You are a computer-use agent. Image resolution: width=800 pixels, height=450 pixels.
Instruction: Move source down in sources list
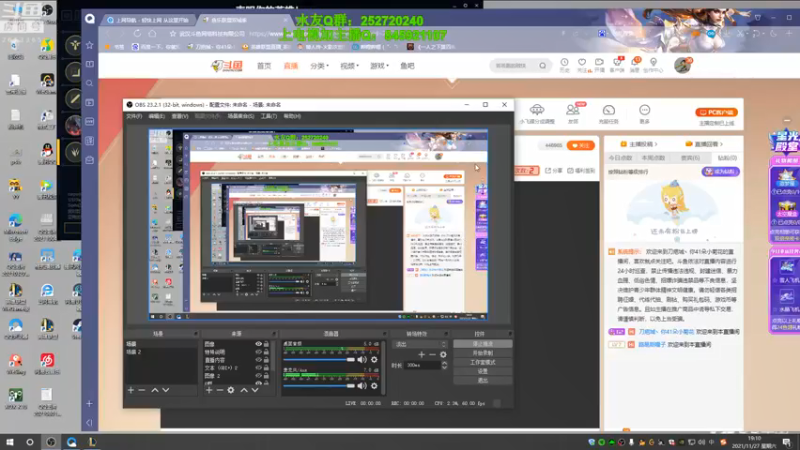pyautogui.click(x=255, y=390)
